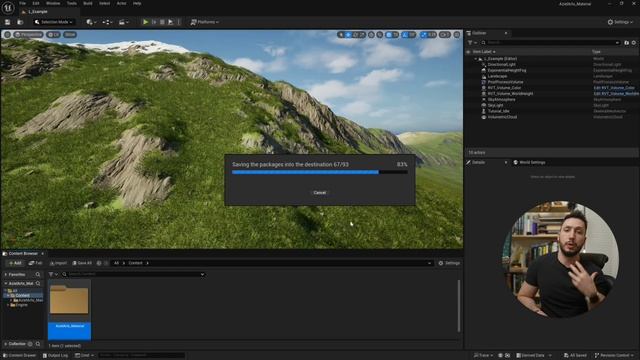The image size is (640, 360).
Task: Expand the Collections section
Action: [x=6, y=344]
